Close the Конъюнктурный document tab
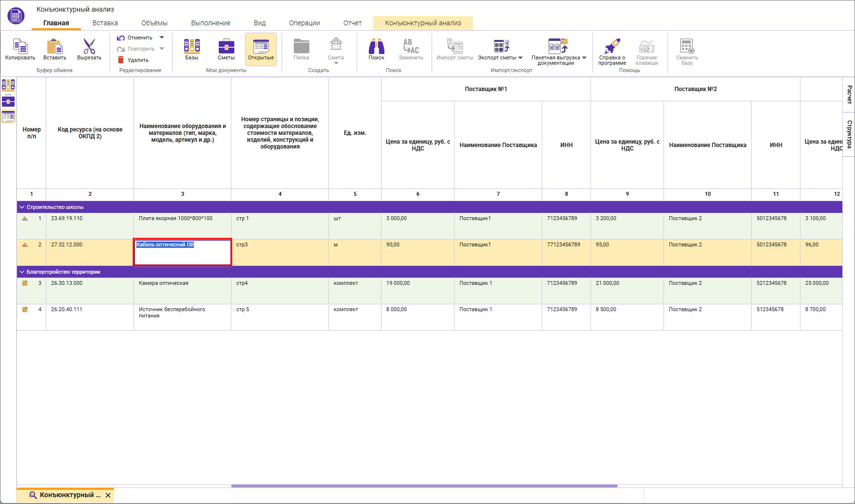This screenshot has width=855, height=504. click(108, 495)
